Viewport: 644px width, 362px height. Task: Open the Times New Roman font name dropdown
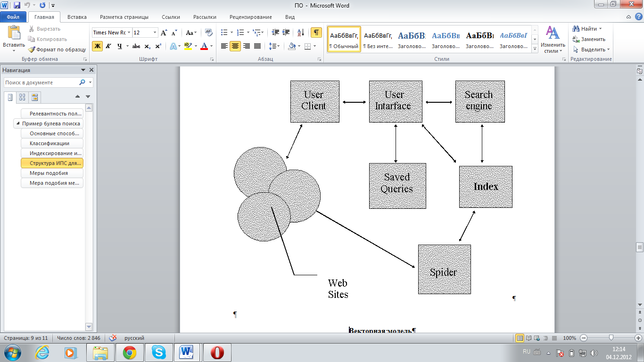(129, 33)
